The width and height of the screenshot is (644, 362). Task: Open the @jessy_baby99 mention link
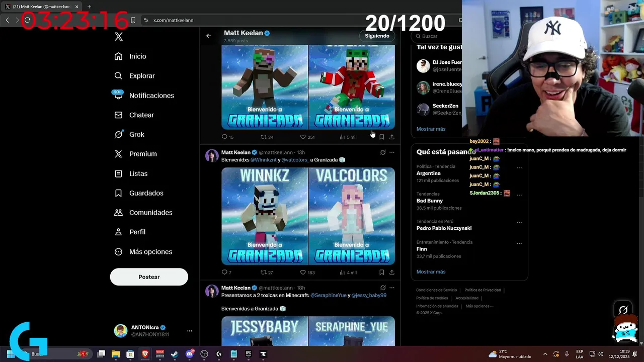click(x=369, y=296)
